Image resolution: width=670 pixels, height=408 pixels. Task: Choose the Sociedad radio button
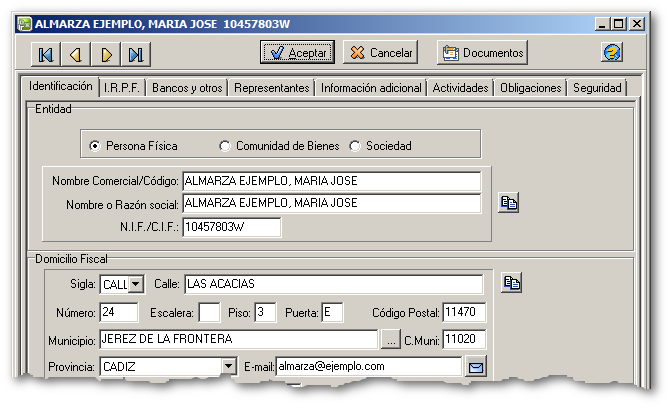click(x=355, y=146)
